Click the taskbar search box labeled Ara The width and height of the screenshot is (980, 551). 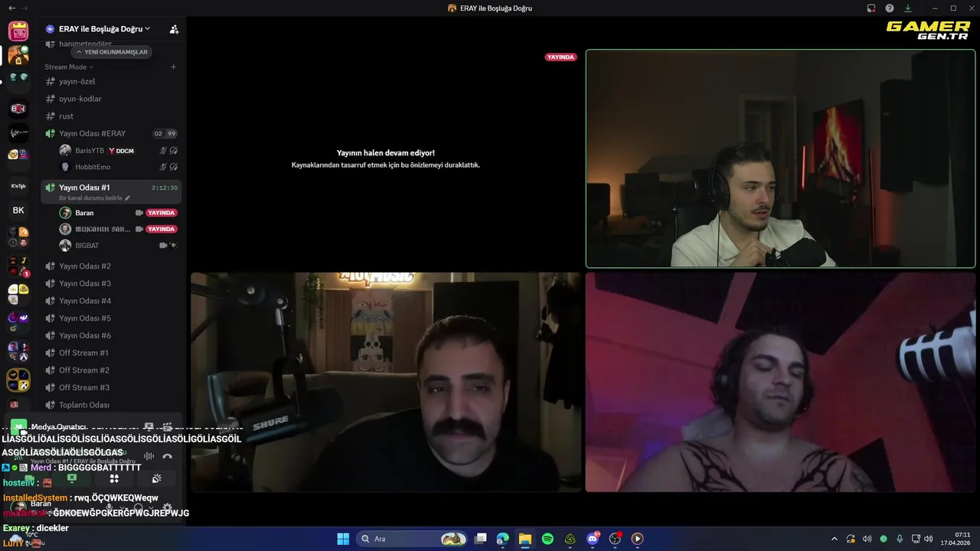click(412, 539)
